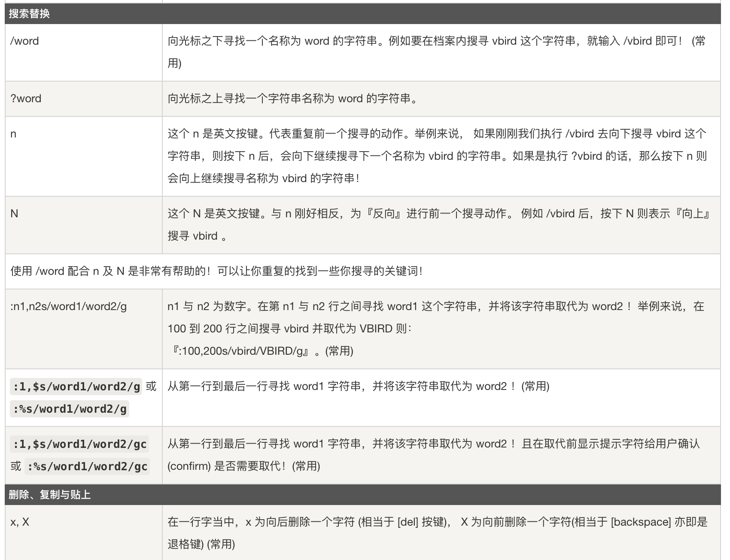Click the description starting 向光标之上寻找
Image resolution: width=730 pixels, height=560 pixels.
pos(293,99)
